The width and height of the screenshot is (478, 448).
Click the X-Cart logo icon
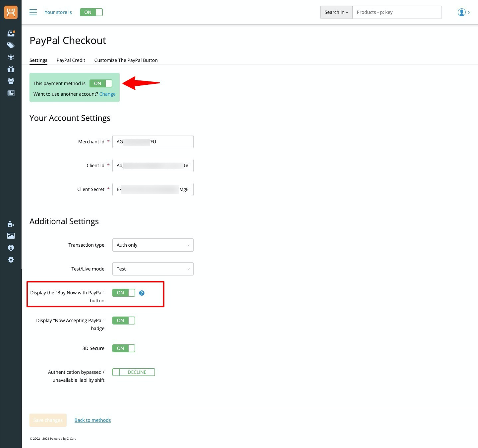coord(11,12)
